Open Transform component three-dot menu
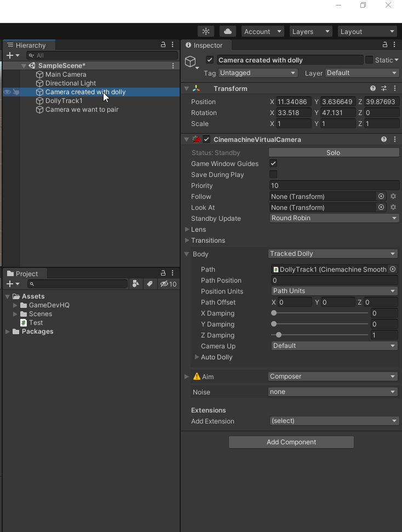402x532 pixels. 395,88
